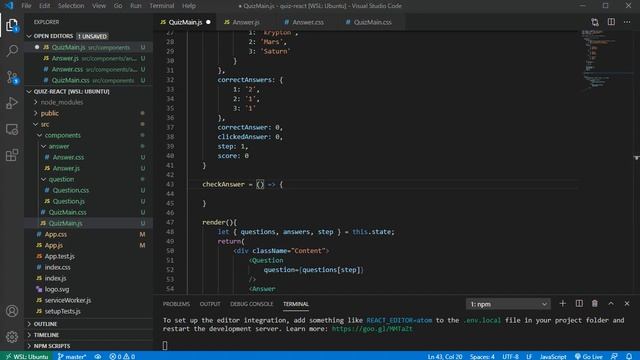Open the File menu

pos(26,6)
